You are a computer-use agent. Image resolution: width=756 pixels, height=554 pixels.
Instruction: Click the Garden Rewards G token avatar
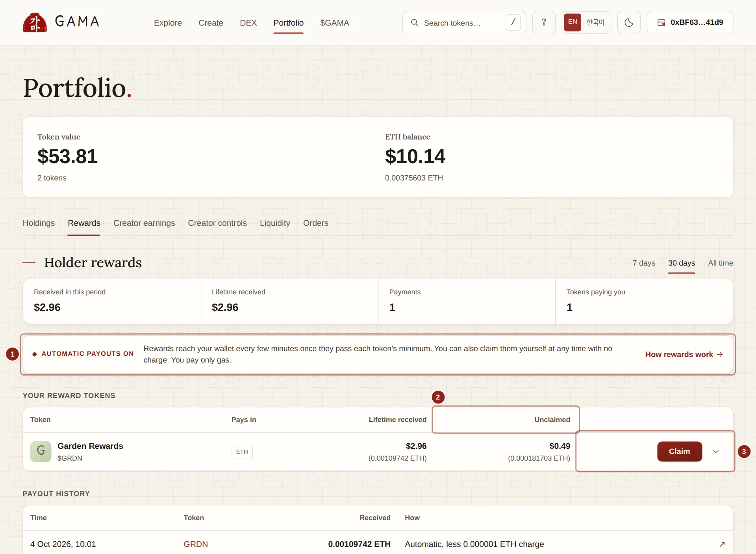[x=41, y=452]
